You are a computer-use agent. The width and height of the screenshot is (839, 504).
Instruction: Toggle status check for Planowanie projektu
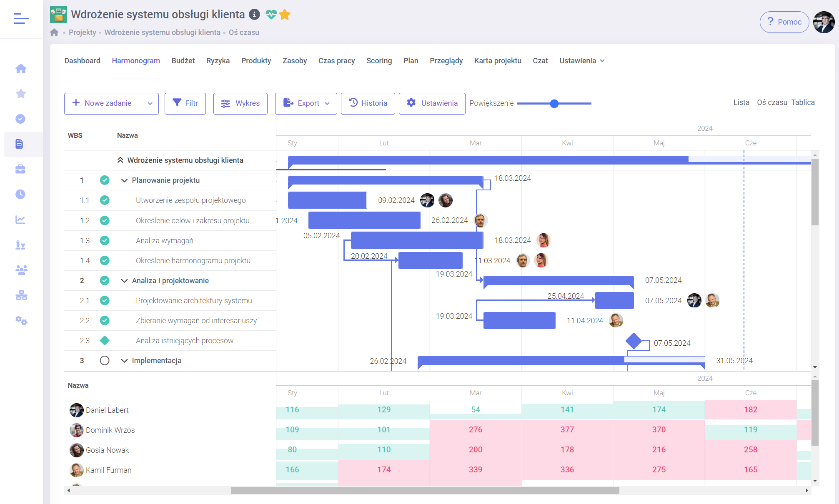coord(105,180)
